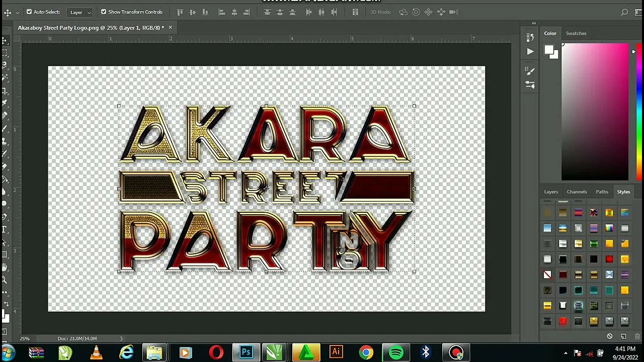Show hidden system tray icons arrow
Image resolution: width=644 pixels, height=362 pixels.
(566, 353)
